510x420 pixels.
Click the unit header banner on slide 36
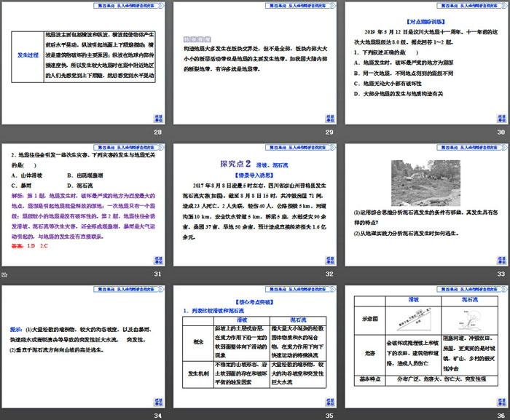click(472, 289)
